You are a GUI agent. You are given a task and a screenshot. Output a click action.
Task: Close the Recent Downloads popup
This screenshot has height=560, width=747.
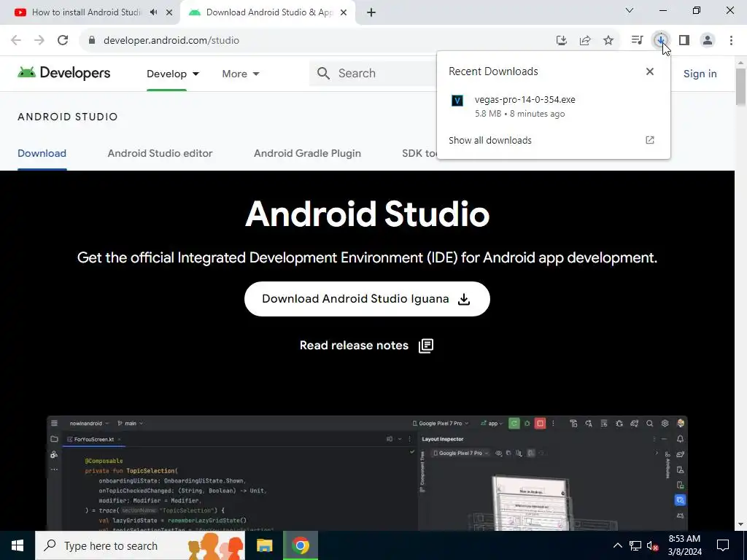point(650,71)
